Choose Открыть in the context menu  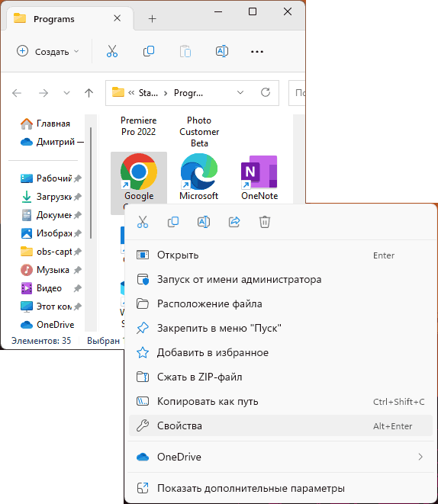(x=280, y=255)
